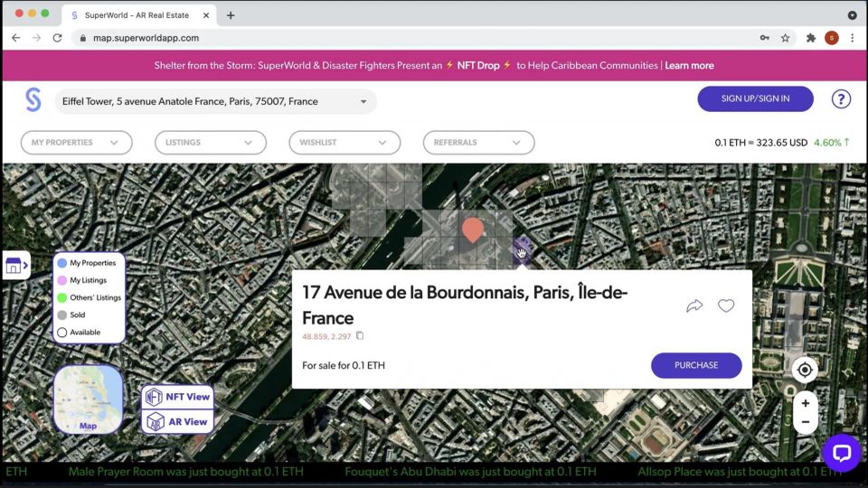Expand the My Properties dropdown
This screenshot has height=488, width=868.
(x=76, y=143)
